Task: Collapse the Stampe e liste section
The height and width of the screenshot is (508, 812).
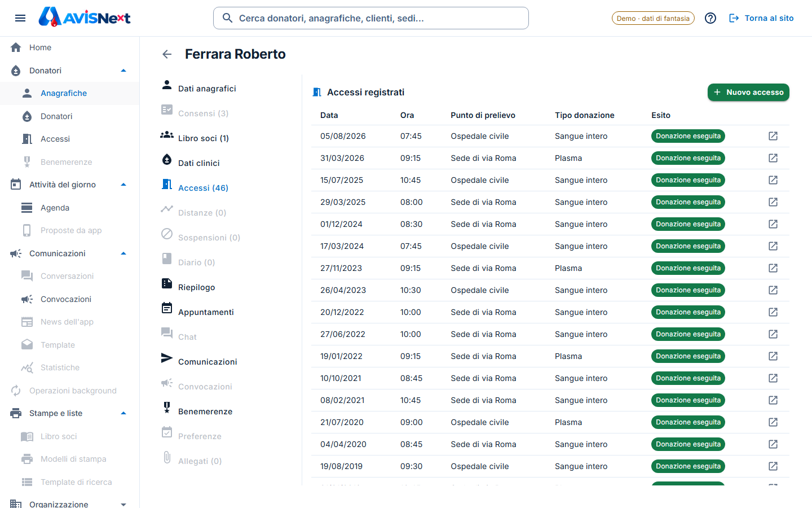Action: click(x=123, y=413)
